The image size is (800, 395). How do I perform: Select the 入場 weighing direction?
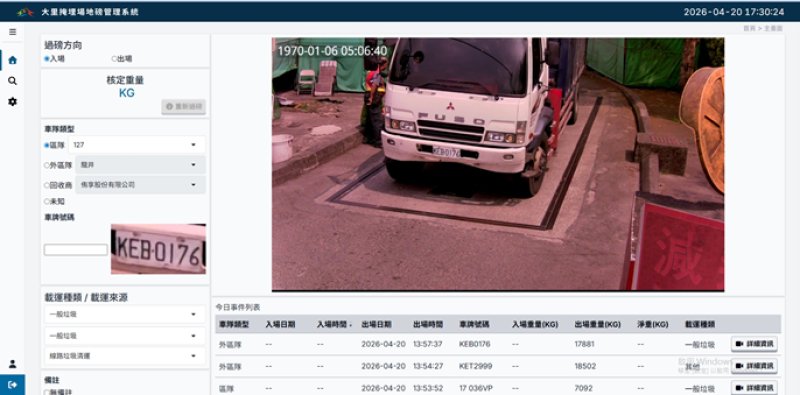46,59
